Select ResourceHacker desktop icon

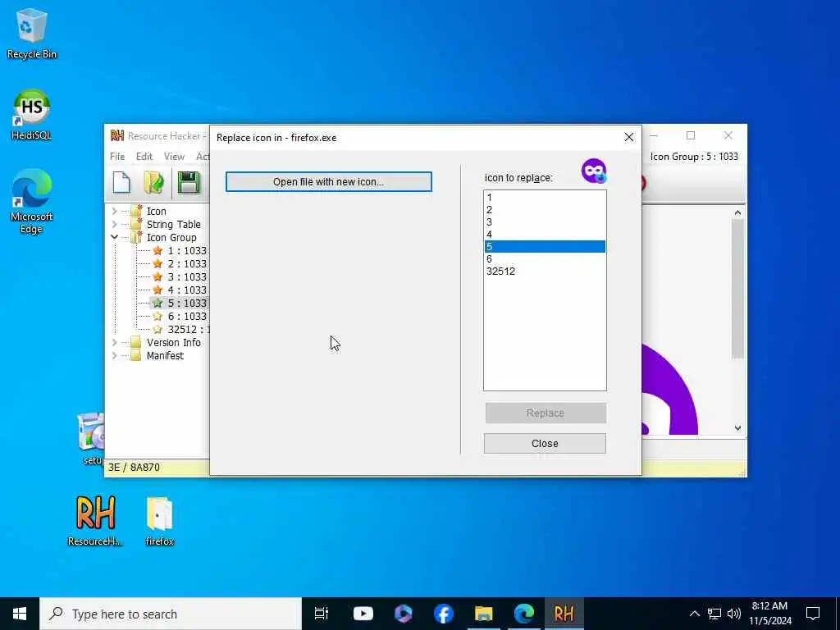95,520
